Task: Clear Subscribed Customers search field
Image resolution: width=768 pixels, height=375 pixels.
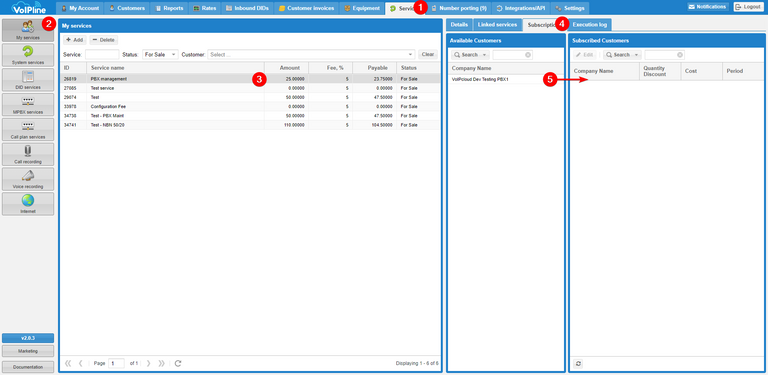Action: click(680, 55)
